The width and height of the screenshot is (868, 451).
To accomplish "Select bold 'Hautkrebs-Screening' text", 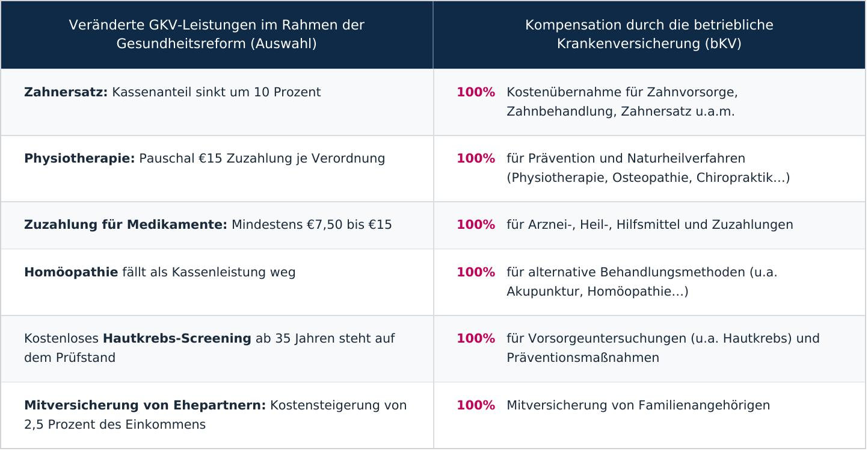I will (x=177, y=338).
